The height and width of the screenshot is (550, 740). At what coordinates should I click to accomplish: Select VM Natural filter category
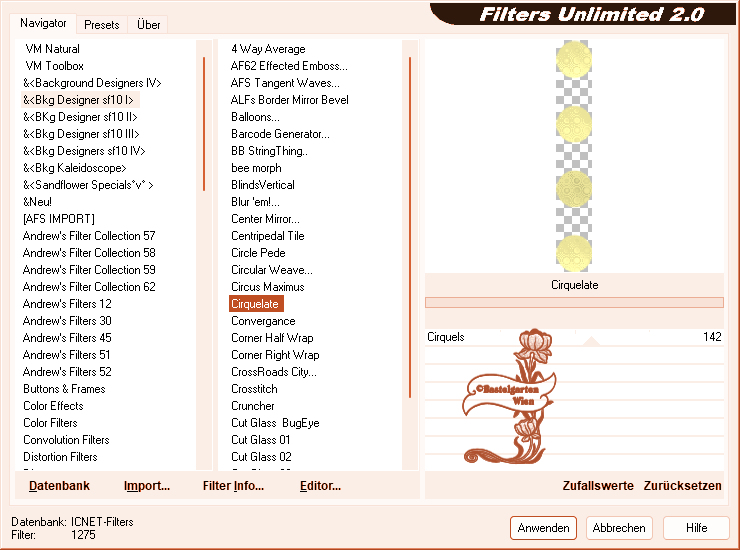[x=52, y=49]
